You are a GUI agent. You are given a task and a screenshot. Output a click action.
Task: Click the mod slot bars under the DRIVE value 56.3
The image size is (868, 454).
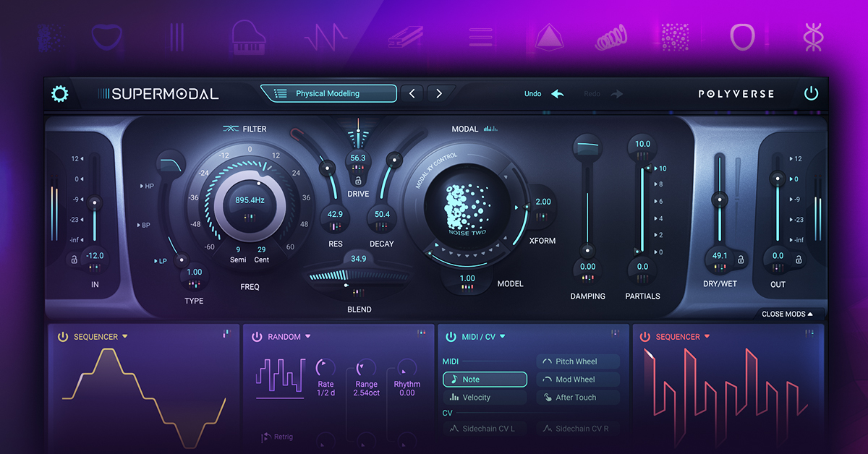pyautogui.click(x=358, y=168)
